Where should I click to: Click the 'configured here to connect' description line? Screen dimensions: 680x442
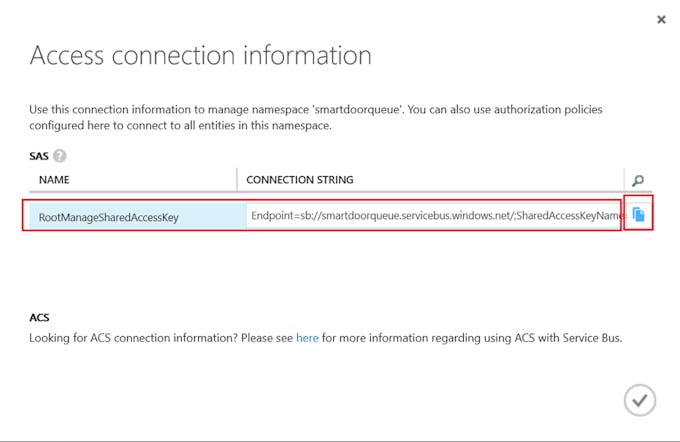tap(180, 126)
